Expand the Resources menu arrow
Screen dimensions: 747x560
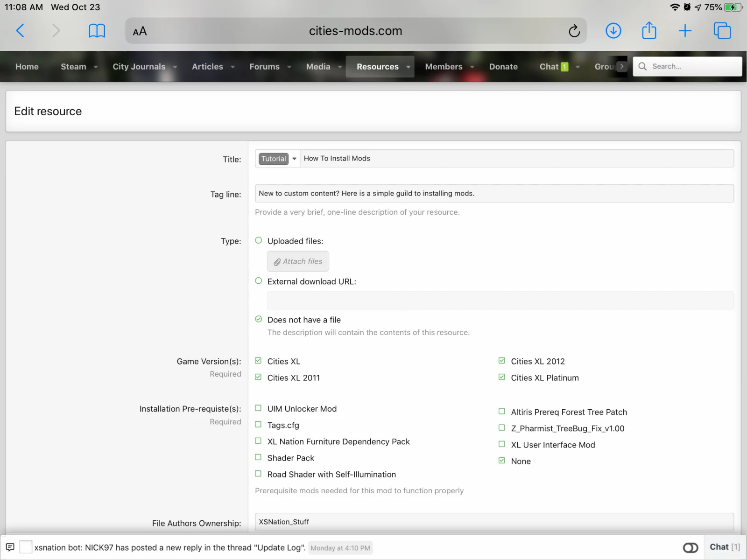[408, 67]
